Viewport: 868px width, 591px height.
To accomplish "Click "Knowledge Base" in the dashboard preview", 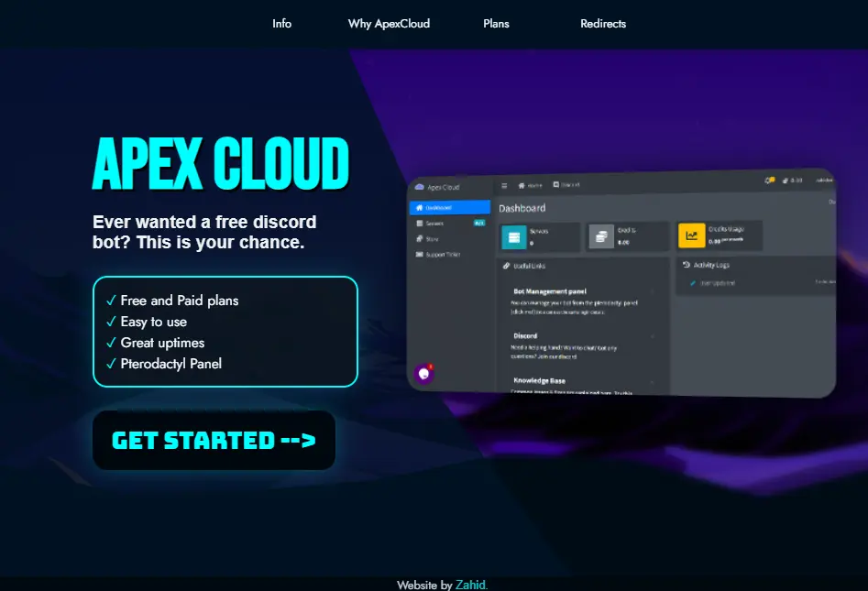I will point(539,381).
